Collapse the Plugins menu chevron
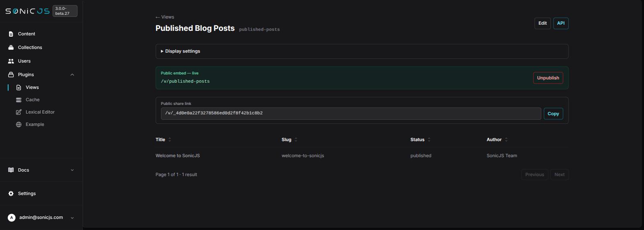Viewport: 644px width, 230px height. point(72,74)
